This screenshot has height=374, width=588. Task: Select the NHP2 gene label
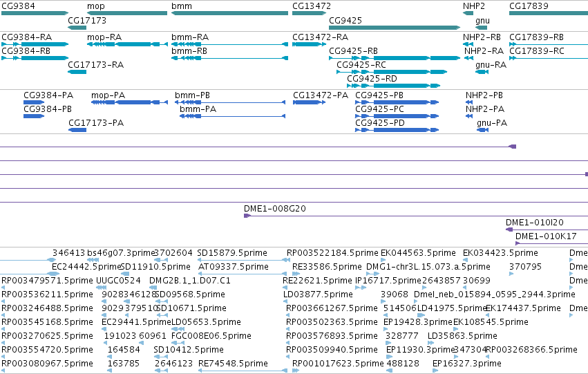(474, 6)
